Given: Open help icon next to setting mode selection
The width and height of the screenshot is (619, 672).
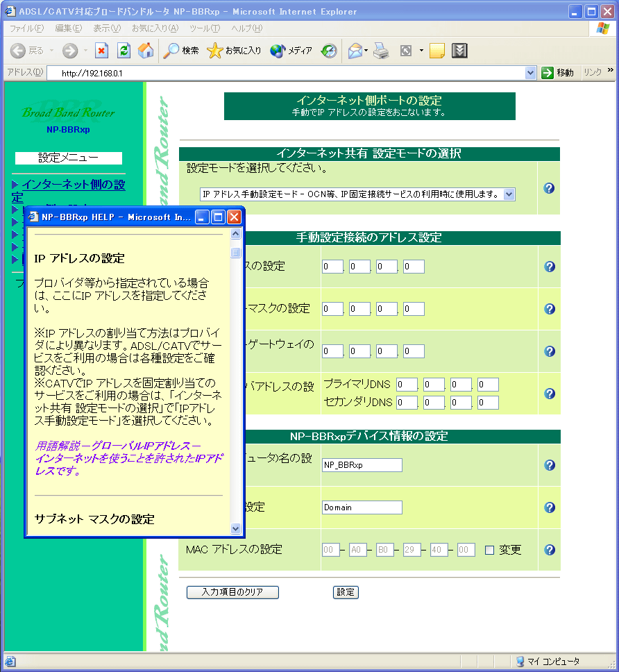Looking at the screenshot, I should pos(549,188).
